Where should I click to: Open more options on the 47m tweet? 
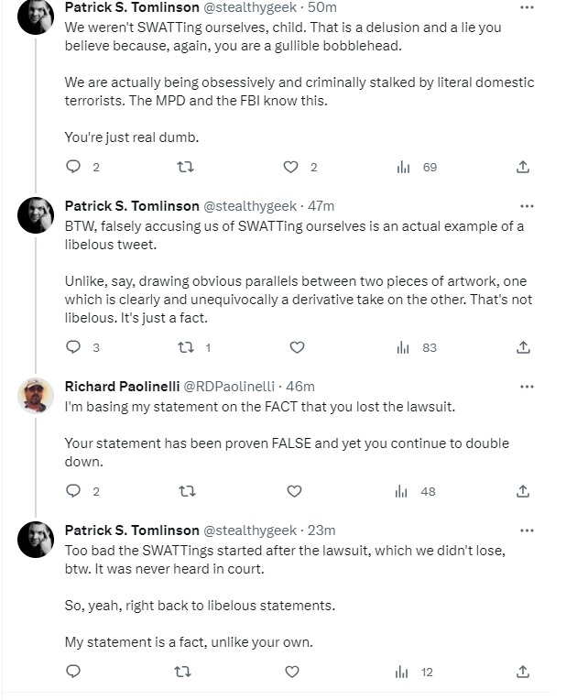point(527,205)
